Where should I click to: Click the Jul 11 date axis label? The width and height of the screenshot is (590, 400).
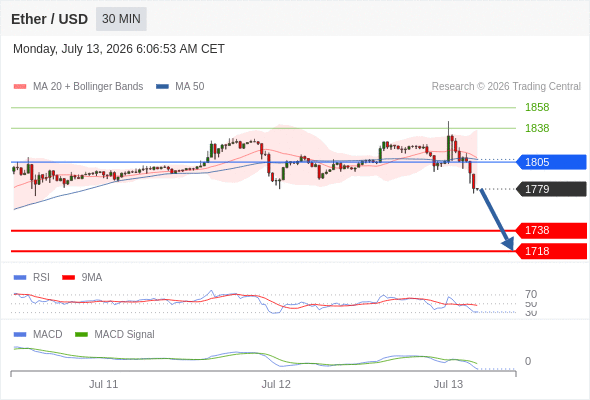pos(103,384)
